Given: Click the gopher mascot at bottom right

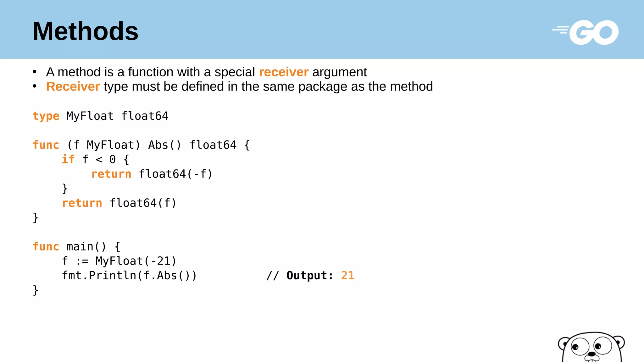Looking at the screenshot, I should coord(591,347).
